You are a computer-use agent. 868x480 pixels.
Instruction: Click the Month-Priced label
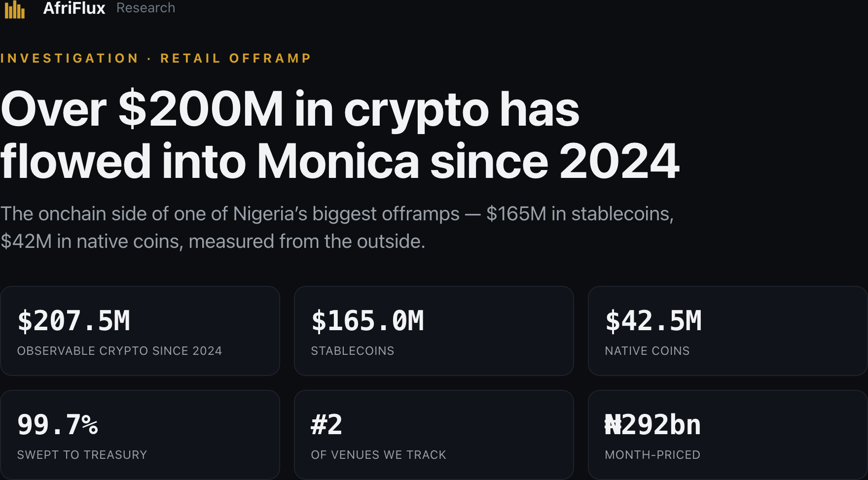coord(652,455)
